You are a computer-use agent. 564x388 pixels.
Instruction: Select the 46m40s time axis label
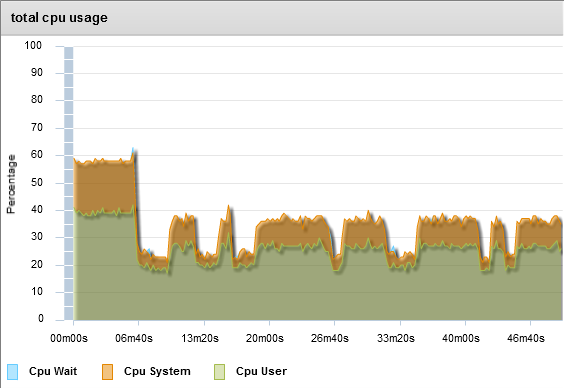[526, 338]
